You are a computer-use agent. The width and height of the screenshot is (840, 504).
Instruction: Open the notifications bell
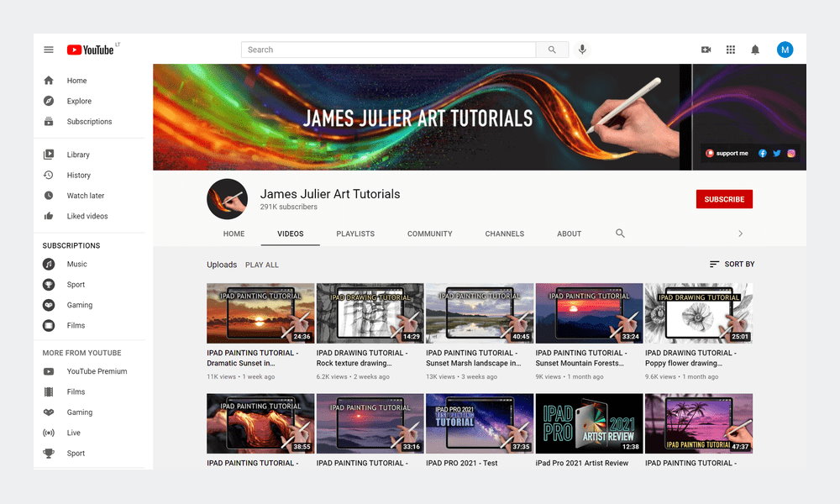pyautogui.click(x=755, y=50)
